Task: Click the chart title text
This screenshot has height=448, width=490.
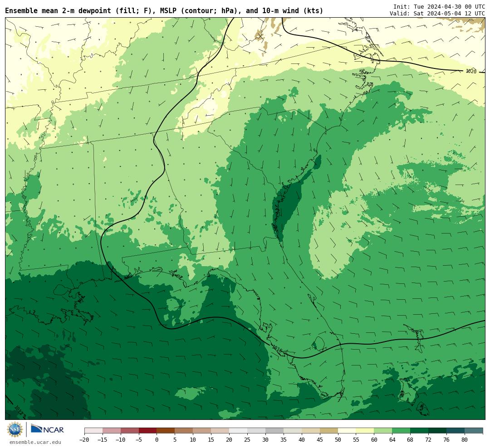Action: point(164,11)
